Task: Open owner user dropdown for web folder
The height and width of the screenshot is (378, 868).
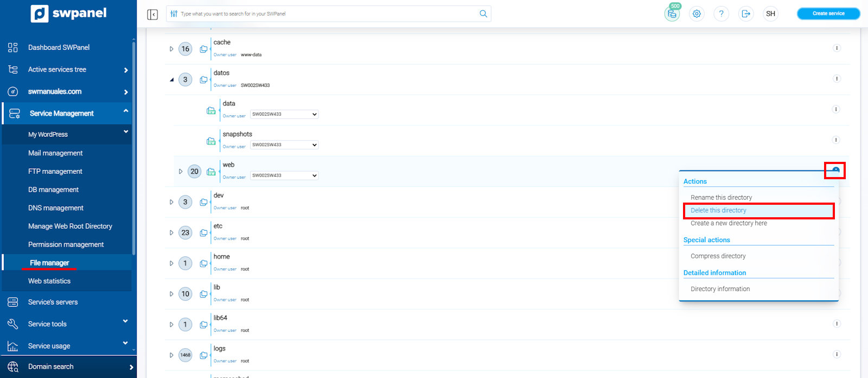Action: pyautogui.click(x=284, y=175)
